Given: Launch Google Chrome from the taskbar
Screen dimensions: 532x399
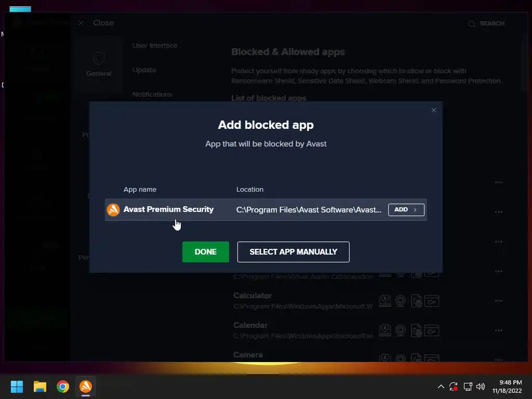Looking at the screenshot, I should click(63, 387).
